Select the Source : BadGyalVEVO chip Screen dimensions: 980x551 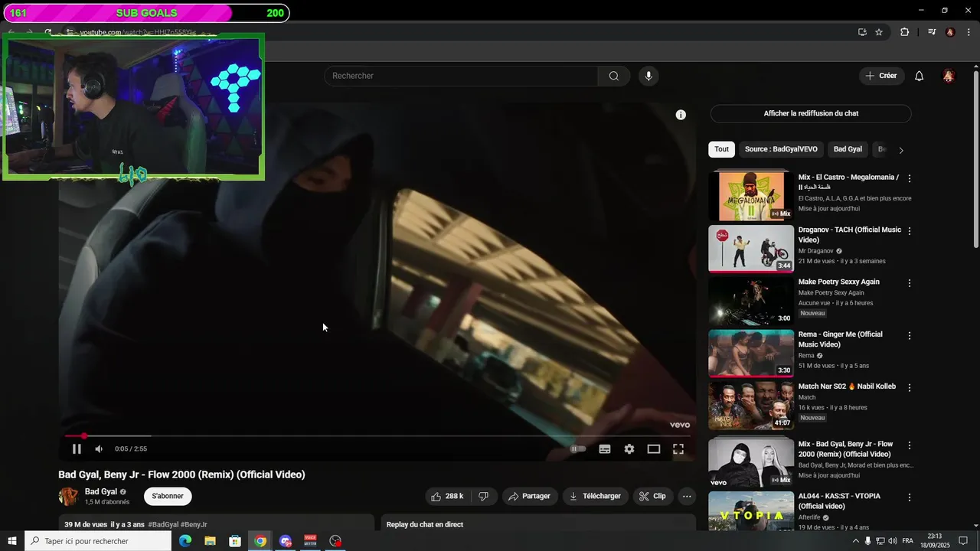coord(781,149)
